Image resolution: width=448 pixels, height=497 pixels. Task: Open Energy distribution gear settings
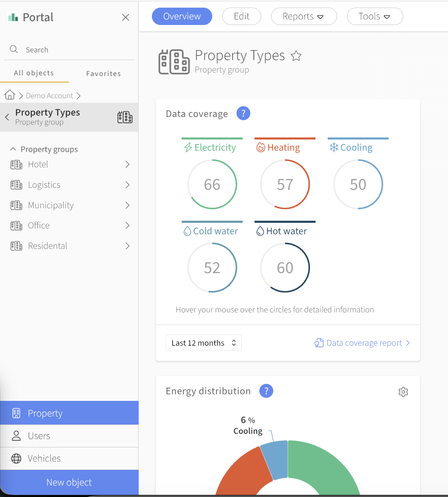(x=403, y=392)
